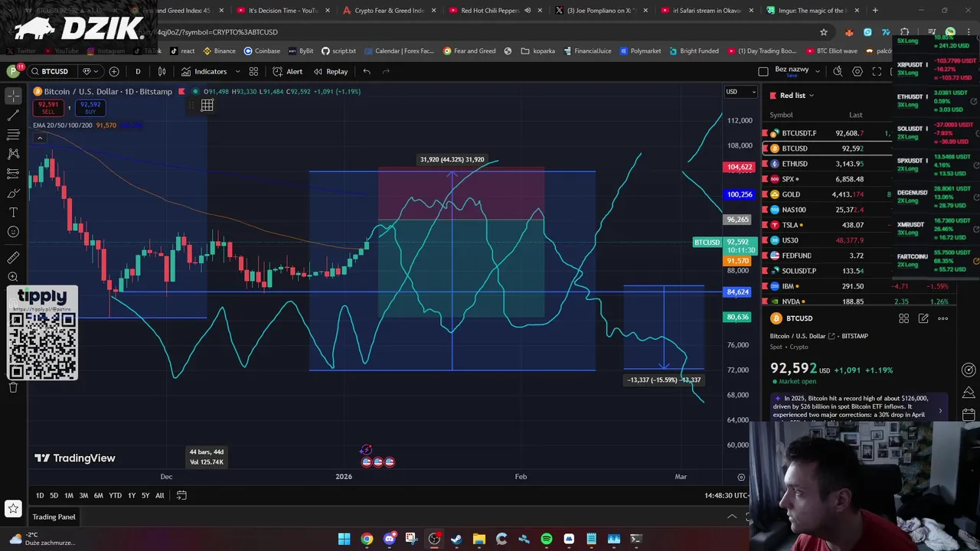The width and height of the screenshot is (980, 551).
Task: Open chart settings hexagon icon
Action: (857, 71)
